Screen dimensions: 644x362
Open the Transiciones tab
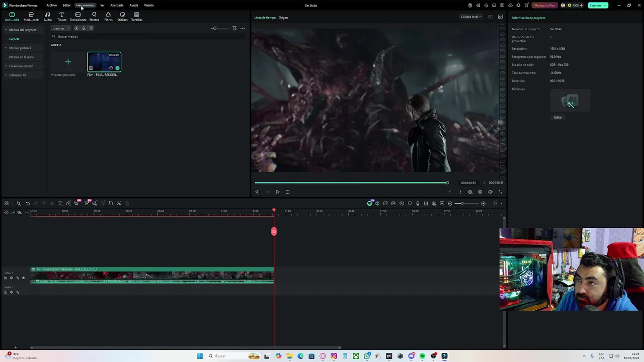[x=78, y=17]
